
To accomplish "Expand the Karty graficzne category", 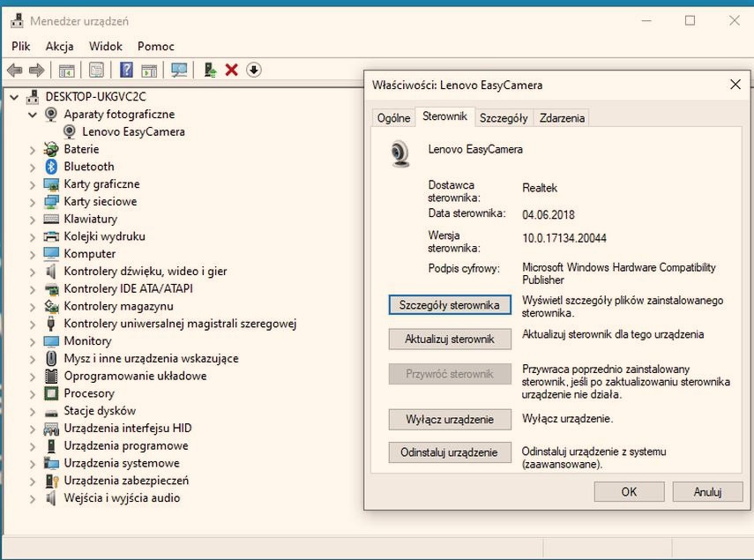I will (33, 184).
